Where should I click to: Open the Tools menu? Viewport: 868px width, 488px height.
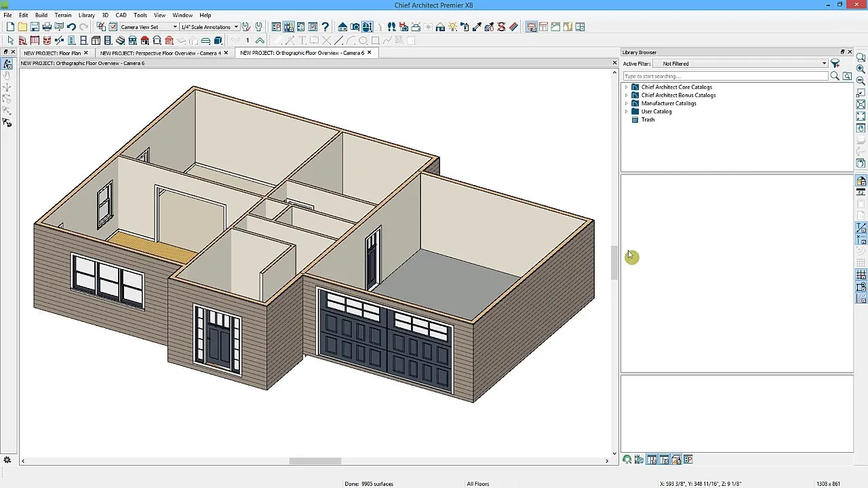[140, 15]
